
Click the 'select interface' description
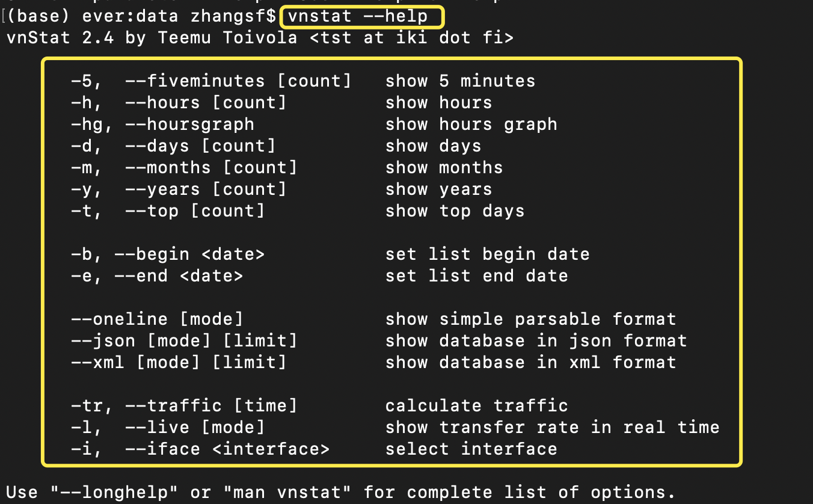(x=471, y=449)
